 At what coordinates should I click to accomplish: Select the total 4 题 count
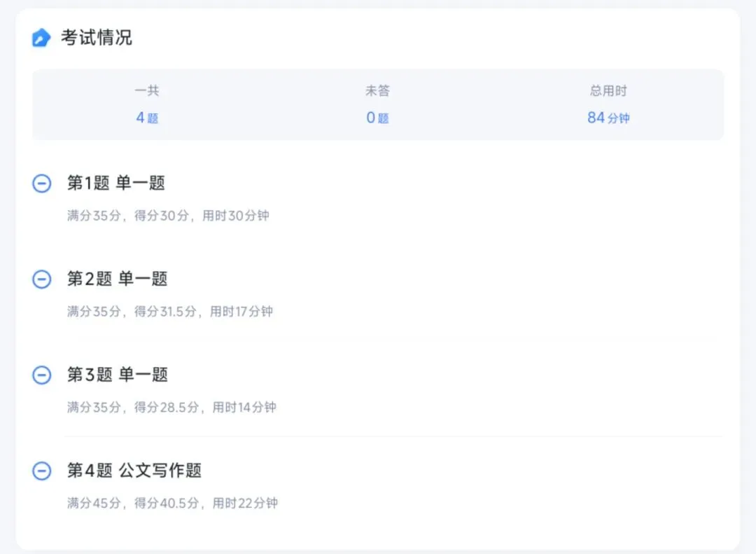click(x=147, y=117)
